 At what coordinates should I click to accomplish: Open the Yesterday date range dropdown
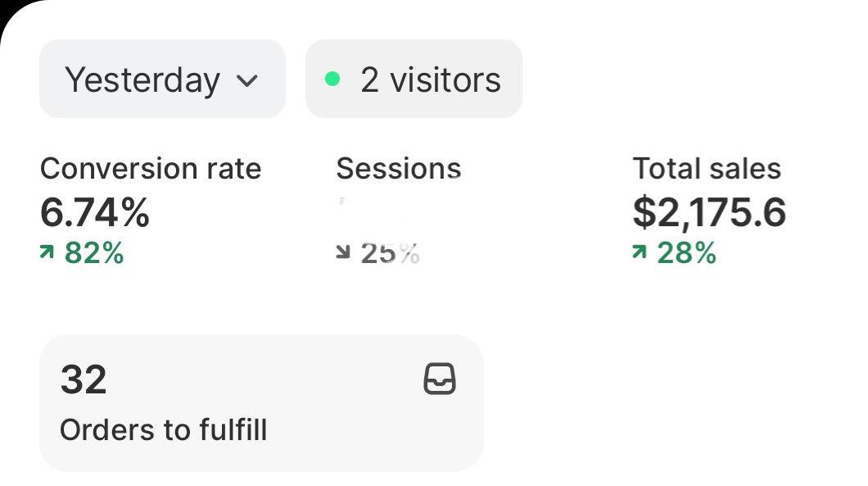click(x=162, y=79)
